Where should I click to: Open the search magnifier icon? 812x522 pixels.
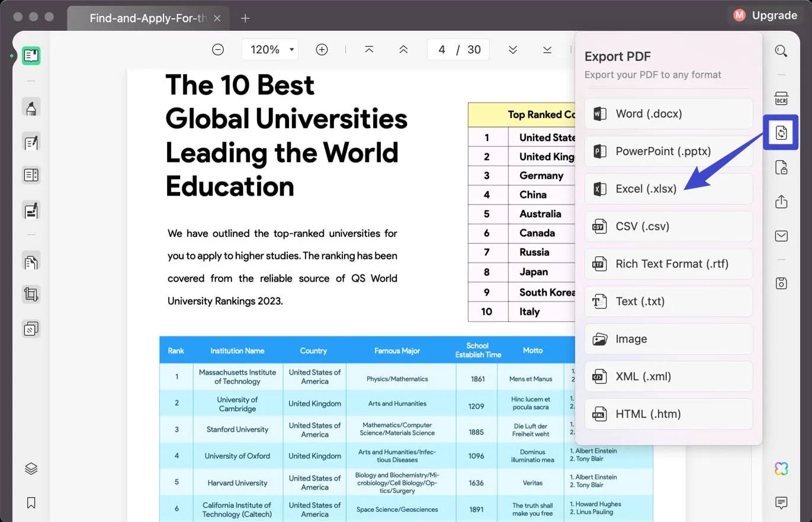coord(781,51)
